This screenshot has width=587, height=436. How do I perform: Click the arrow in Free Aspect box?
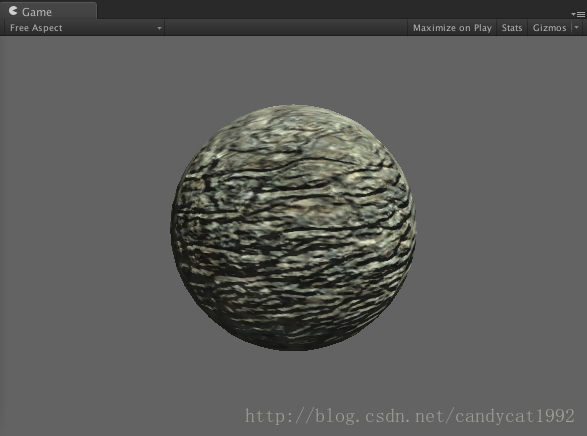point(159,28)
